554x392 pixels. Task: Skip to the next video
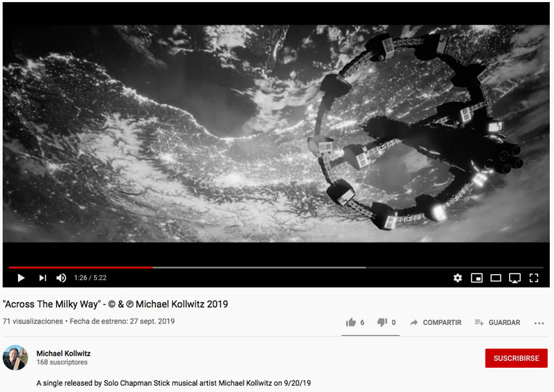tap(43, 278)
